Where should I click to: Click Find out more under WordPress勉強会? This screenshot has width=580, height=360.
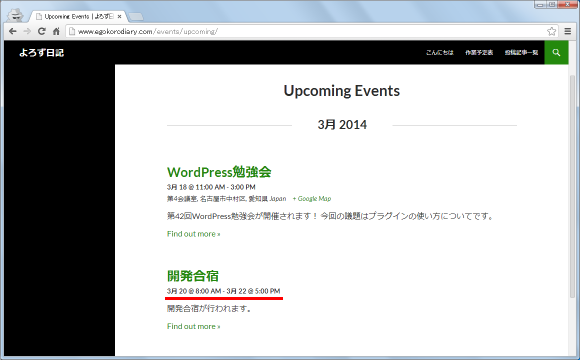point(193,234)
